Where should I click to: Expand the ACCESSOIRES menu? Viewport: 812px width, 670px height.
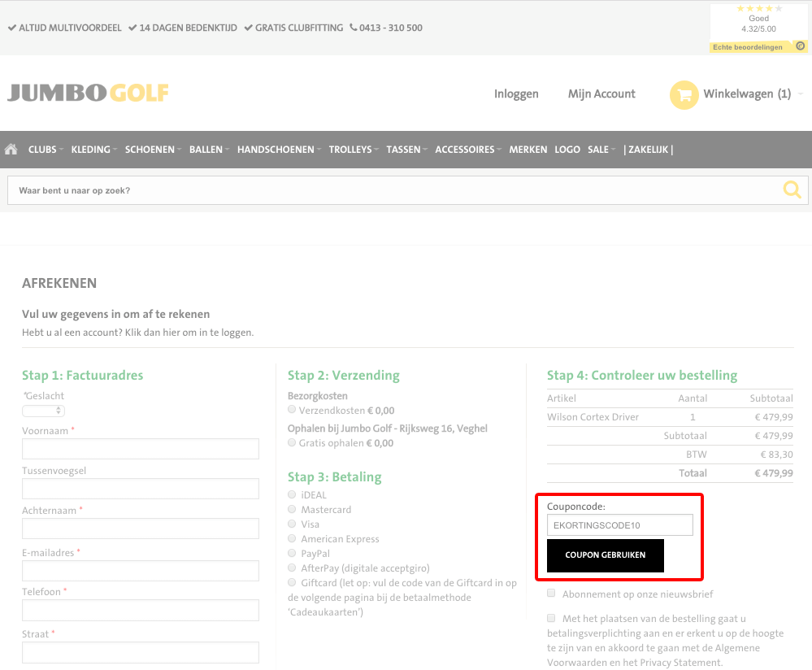coord(468,150)
